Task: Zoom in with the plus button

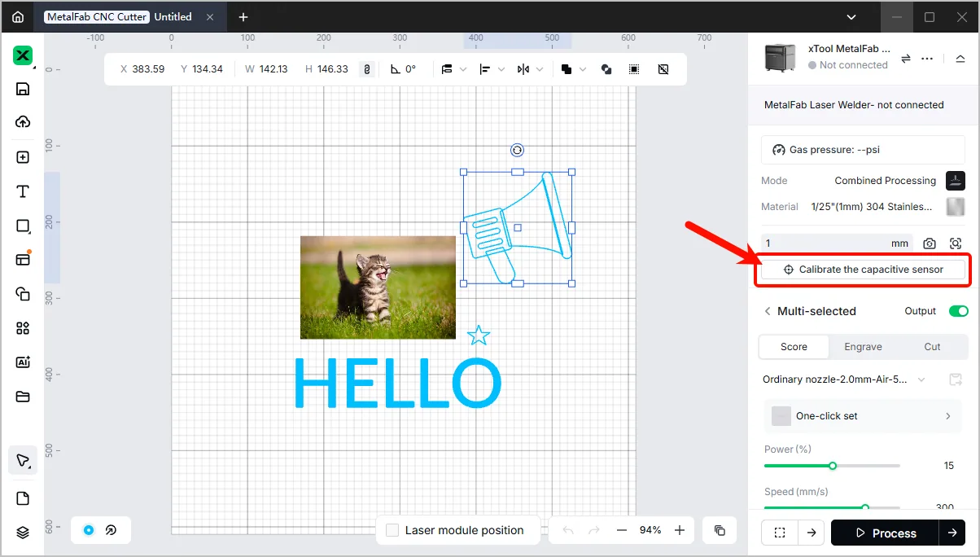Action: [680, 530]
